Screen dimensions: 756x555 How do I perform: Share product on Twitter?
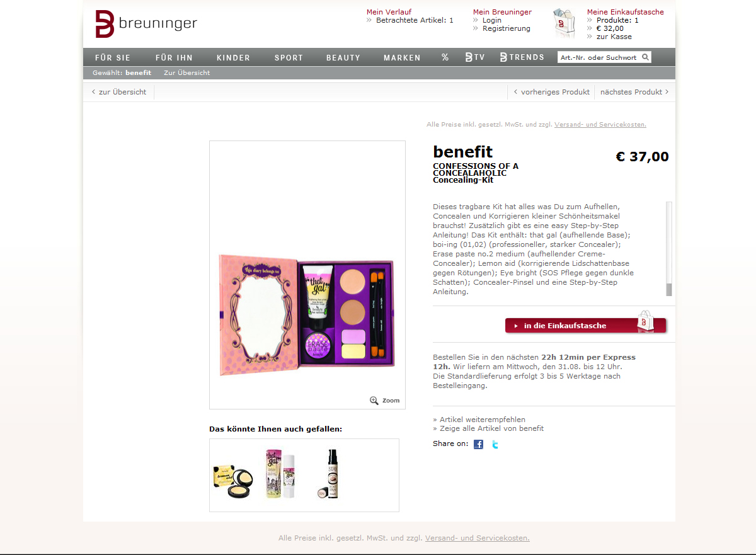[495, 444]
